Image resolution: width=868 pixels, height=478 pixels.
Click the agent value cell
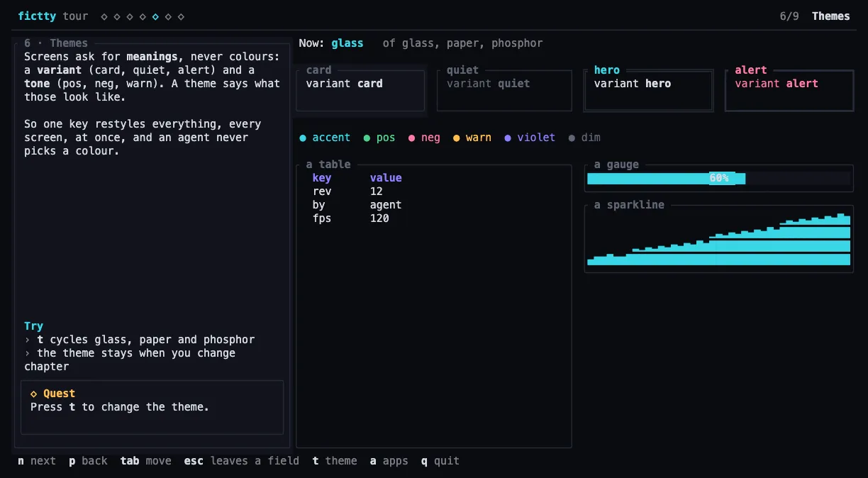coord(386,205)
